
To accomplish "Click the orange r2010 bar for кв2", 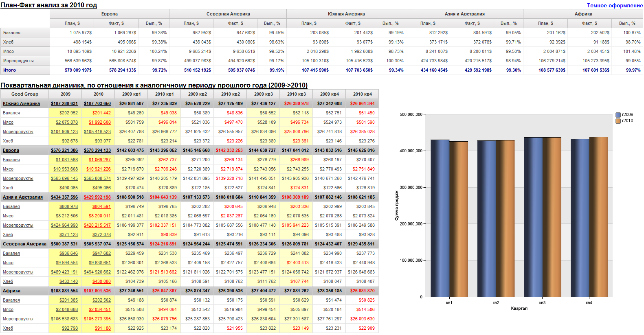I will (505, 218).
